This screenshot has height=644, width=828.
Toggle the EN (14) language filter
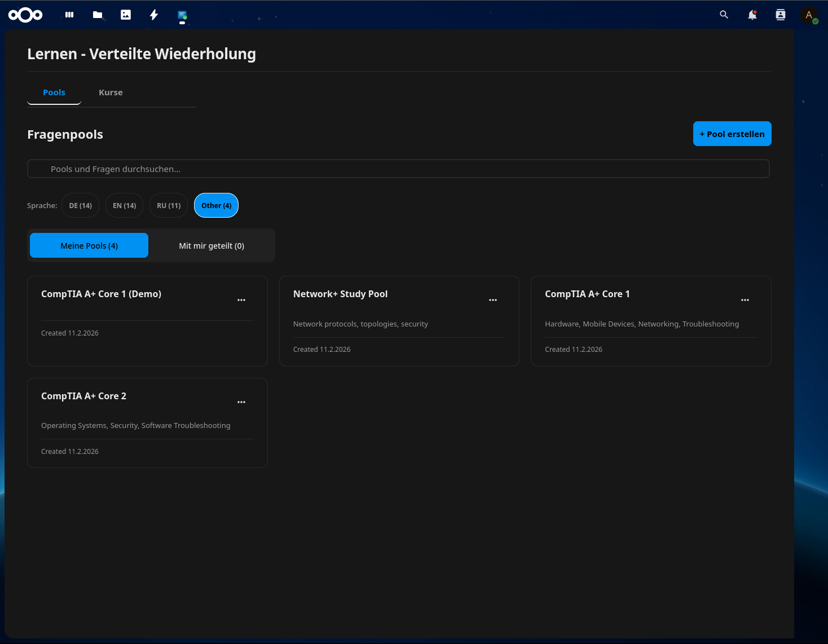pyautogui.click(x=124, y=205)
